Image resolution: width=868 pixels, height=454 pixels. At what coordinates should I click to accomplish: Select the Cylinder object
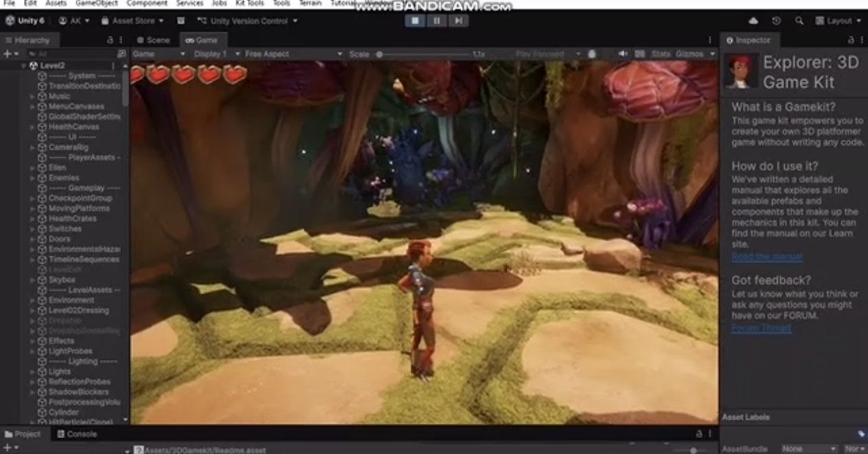click(x=63, y=412)
